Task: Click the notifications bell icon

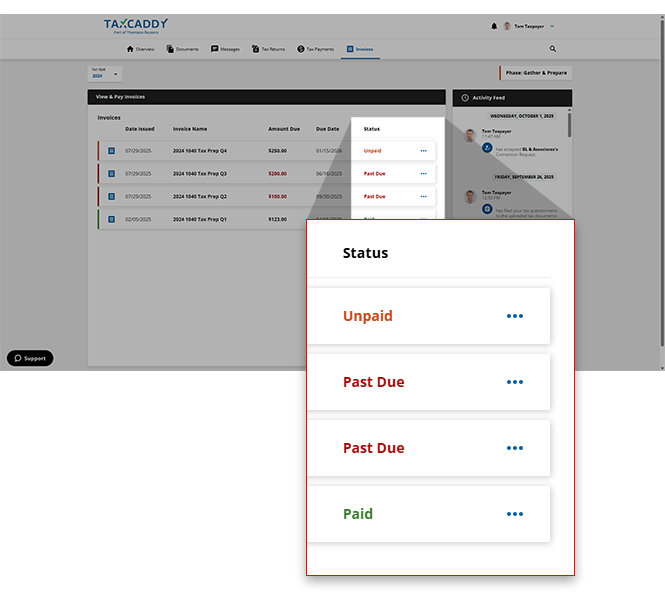Action: pos(494,26)
